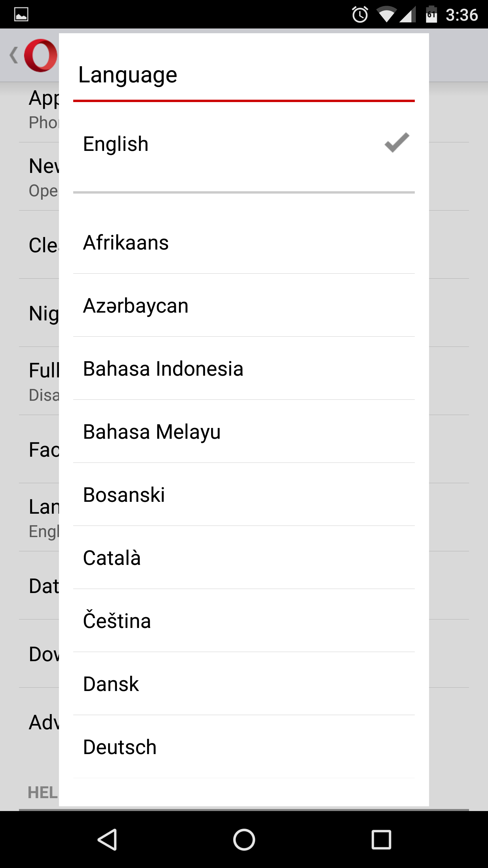Open recent apps with square button
Image resolution: width=488 pixels, height=868 pixels.
click(x=381, y=840)
